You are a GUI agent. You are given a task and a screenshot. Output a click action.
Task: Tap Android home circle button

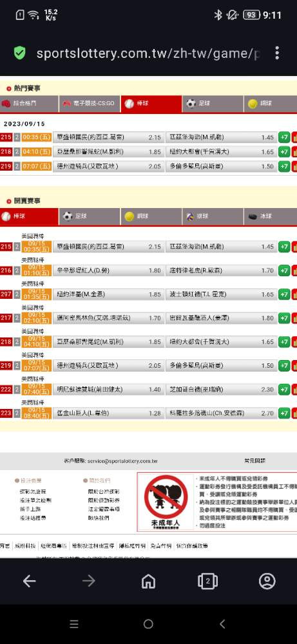point(148,624)
